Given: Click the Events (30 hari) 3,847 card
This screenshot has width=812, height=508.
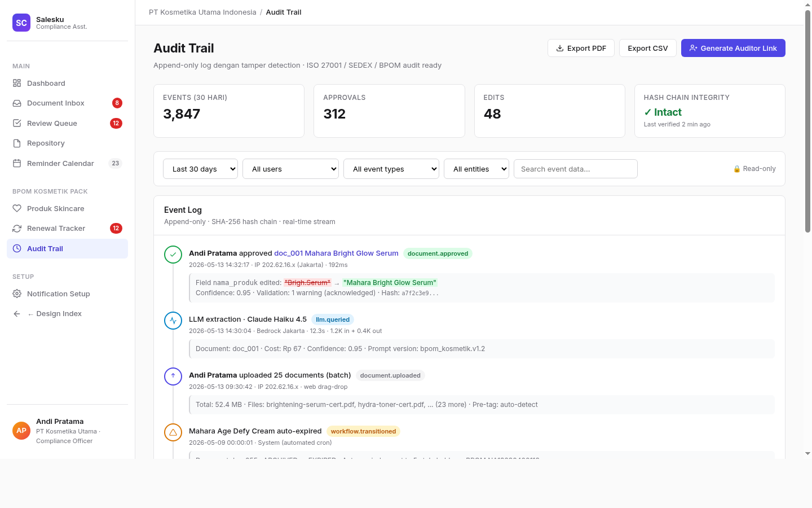Looking at the screenshot, I should [229, 111].
